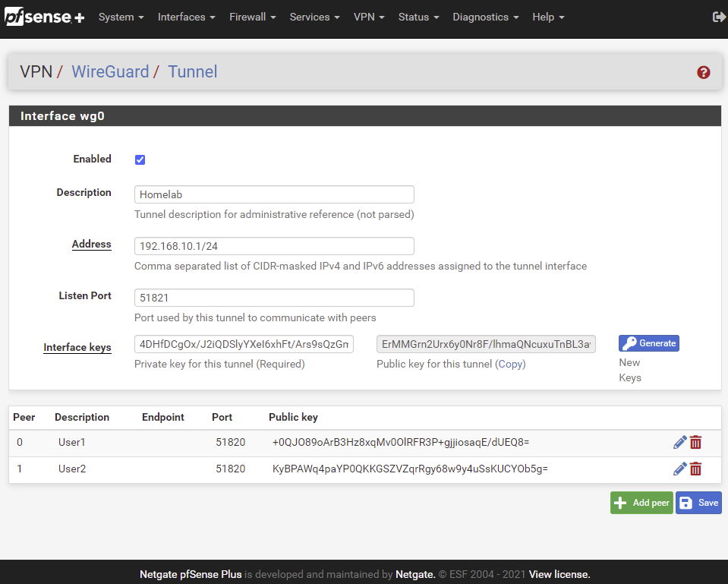Open the System dropdown menu
The image size is (728, 584).
point(121,17)
